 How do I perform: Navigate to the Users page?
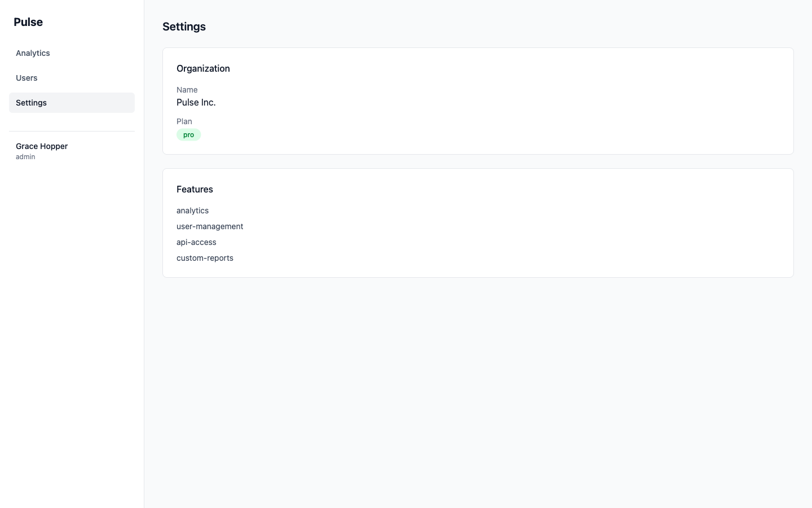(x=26, y=78)
